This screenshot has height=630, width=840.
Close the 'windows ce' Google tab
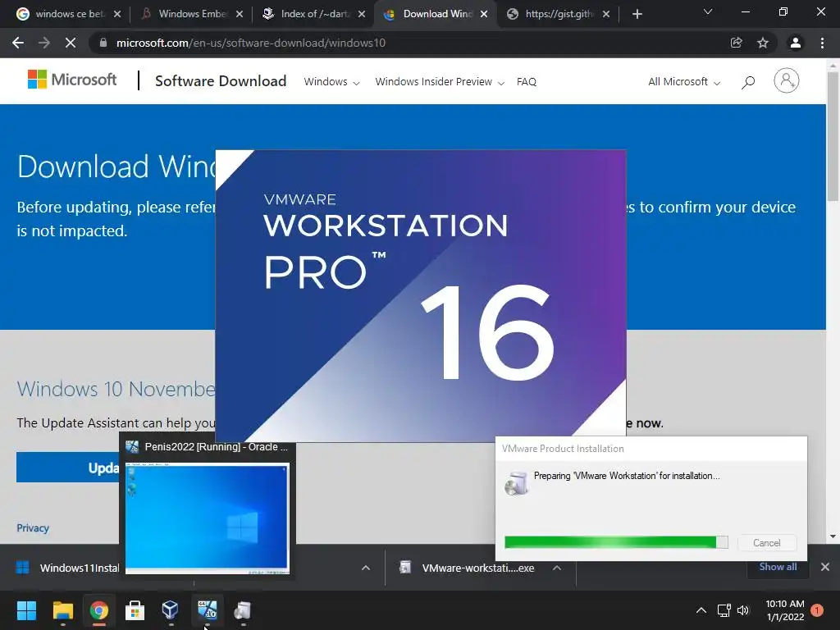click(117, 15)
